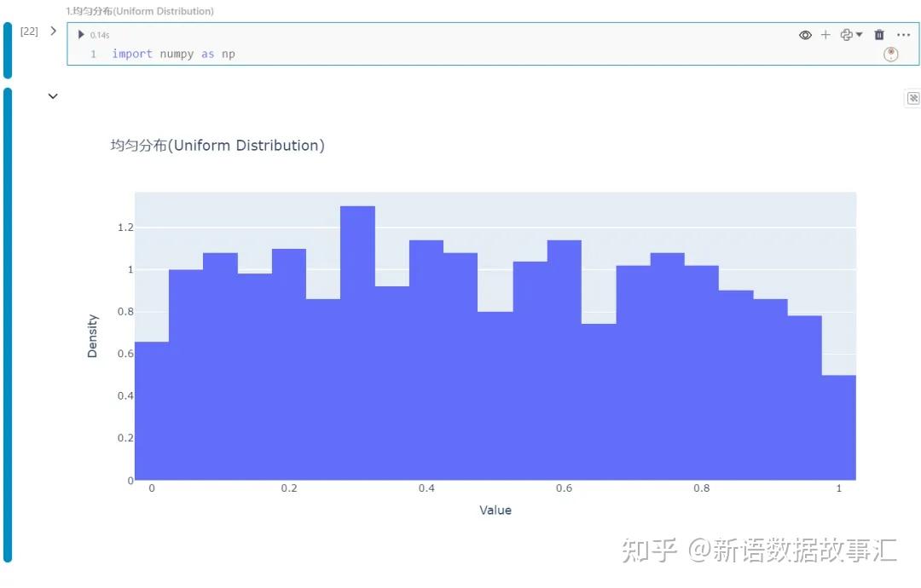This screenshot has height=588, width=921.
Task: Click the execution count label [22]
Action: click(x=29, y=30)
